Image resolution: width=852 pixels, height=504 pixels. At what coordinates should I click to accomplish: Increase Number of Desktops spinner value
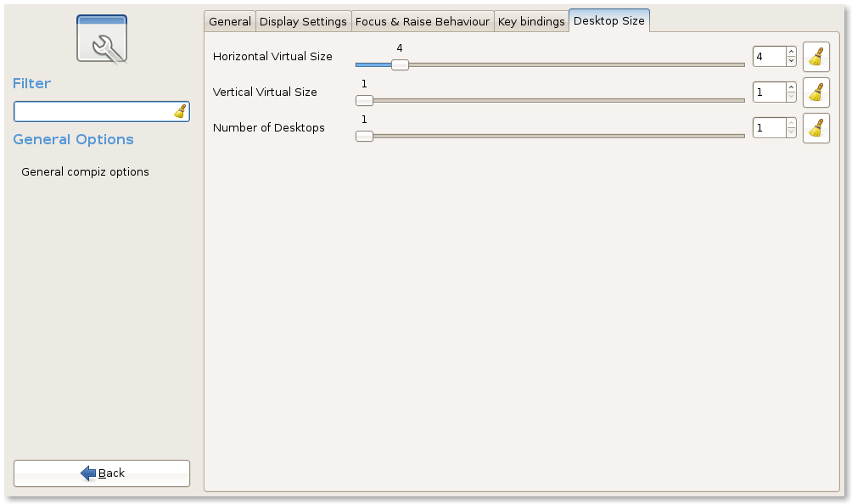tap(791, 123)
